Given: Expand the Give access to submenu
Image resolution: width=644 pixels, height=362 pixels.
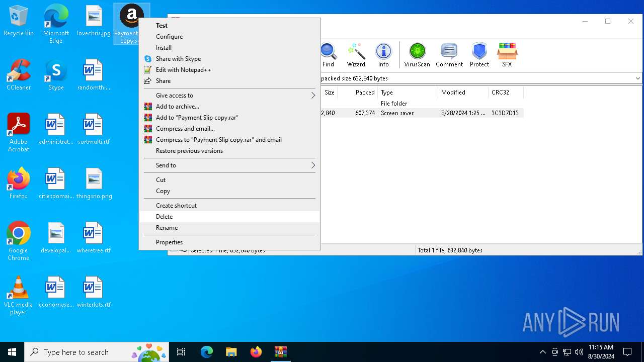Looking at the screenshot, I should [229, 96].
